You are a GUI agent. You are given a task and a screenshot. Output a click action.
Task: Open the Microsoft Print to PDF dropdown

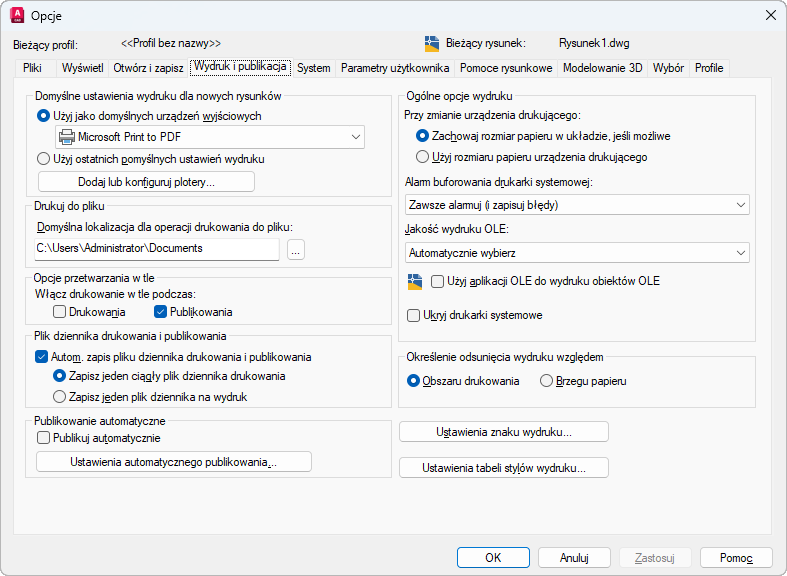[x=357, y=137]
